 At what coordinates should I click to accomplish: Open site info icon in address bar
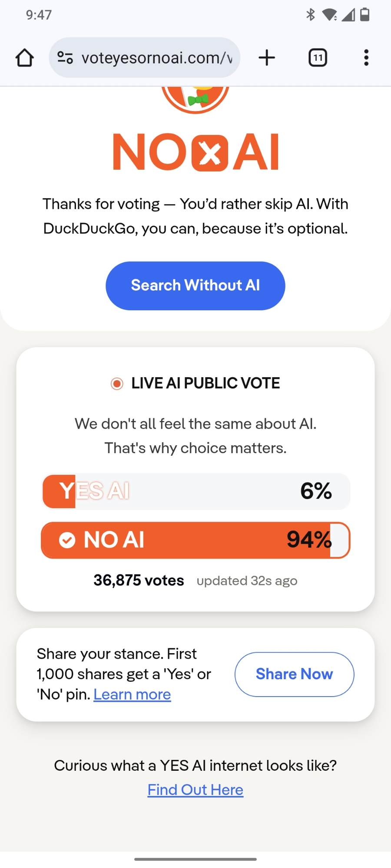[x=65, y=58]
